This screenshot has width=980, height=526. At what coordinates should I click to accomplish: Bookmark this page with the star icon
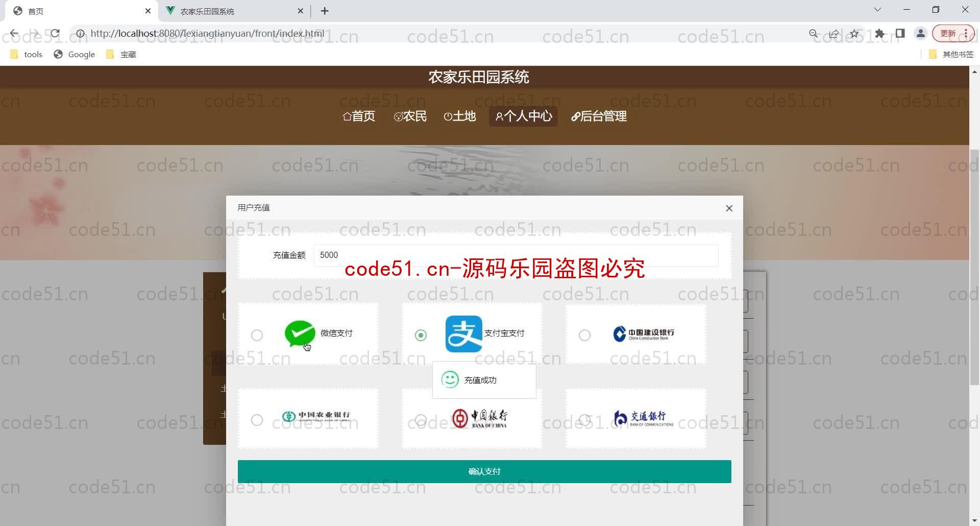(x=854, y=34)
